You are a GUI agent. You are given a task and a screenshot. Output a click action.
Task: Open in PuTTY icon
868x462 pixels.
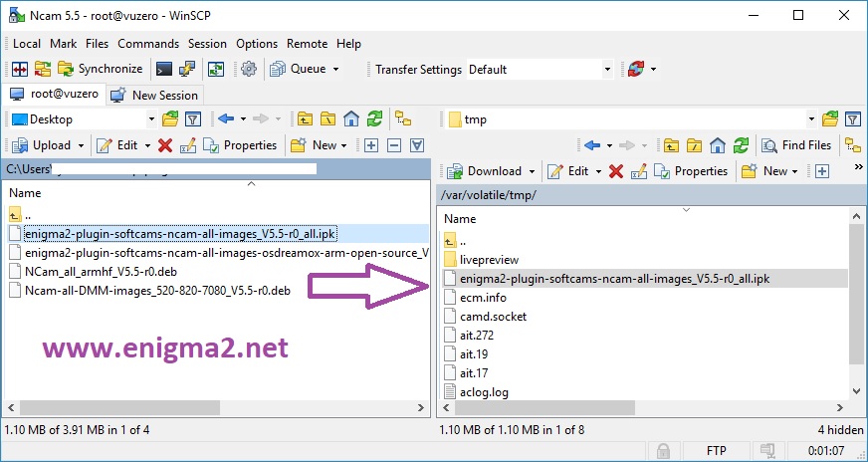coord(187,70)
